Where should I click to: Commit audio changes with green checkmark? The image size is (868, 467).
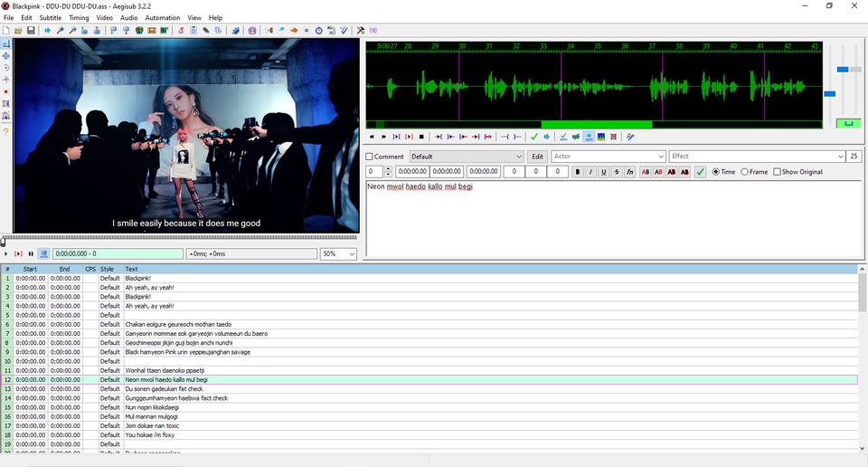click(534, 137)
